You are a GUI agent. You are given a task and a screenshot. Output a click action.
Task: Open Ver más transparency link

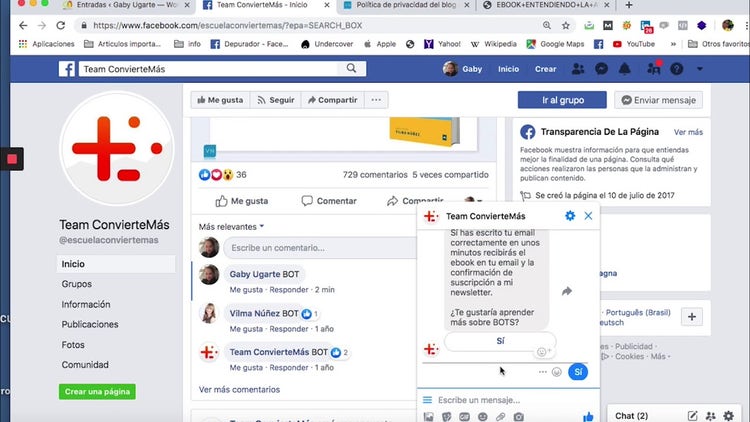click(688, 132)
